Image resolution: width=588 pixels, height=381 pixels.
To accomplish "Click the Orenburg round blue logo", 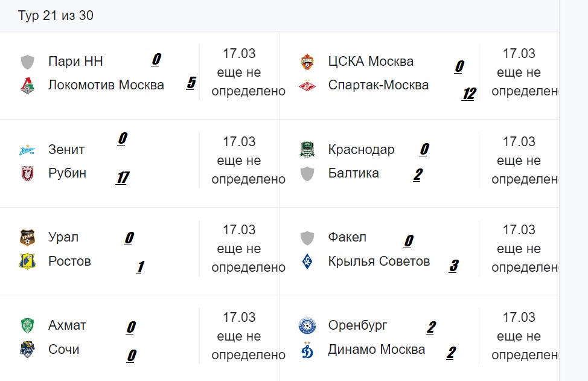I will [307, 325].
